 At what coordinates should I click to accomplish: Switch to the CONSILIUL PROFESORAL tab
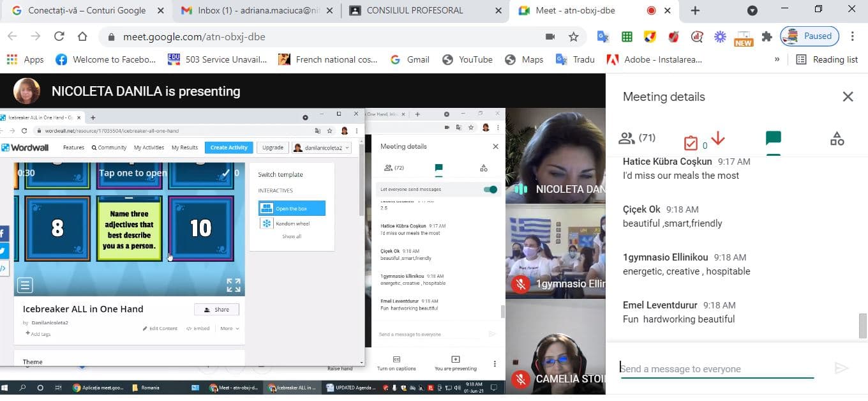[424, 11]
